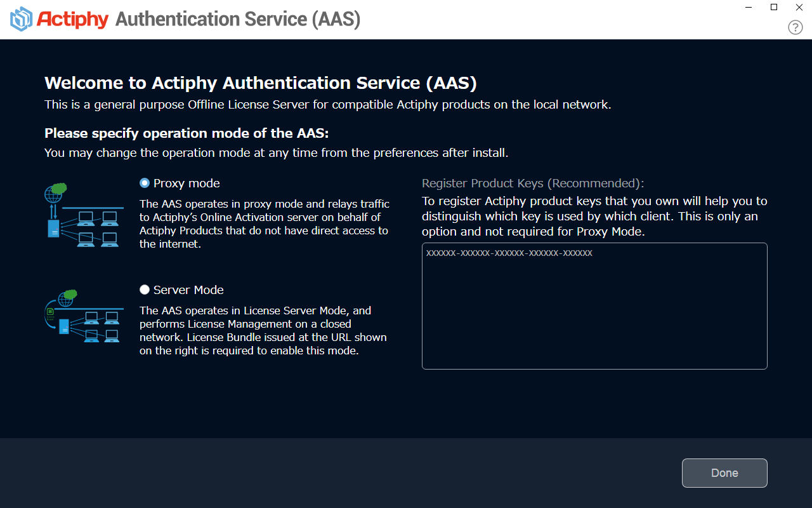Image resolution: width=812 pixels, height=508 pixels.
Task: Minimize the AAS window
Action: tap(749, 7)
